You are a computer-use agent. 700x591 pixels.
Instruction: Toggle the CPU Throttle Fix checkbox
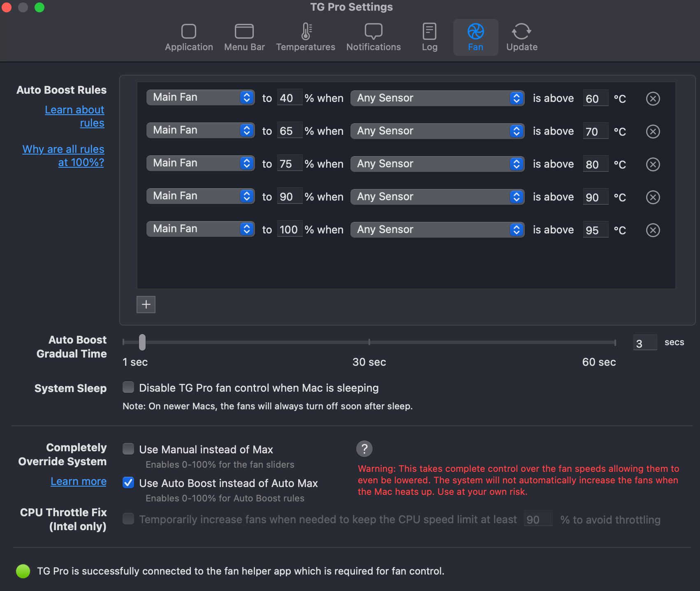pos(128,519)
